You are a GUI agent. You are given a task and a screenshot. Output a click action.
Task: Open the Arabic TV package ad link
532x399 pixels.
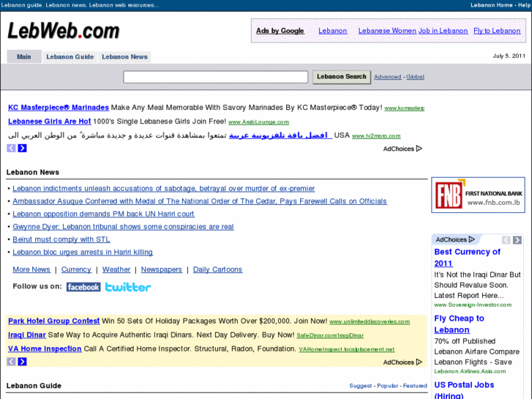coord(280,135)
